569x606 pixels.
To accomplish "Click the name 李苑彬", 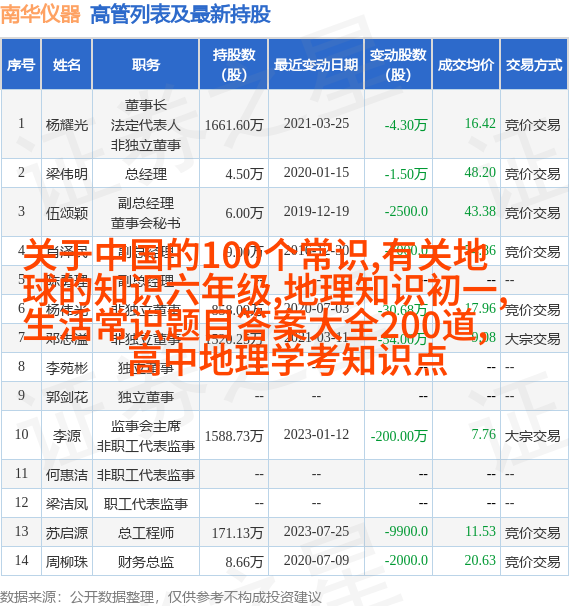I will coord(67,368).
